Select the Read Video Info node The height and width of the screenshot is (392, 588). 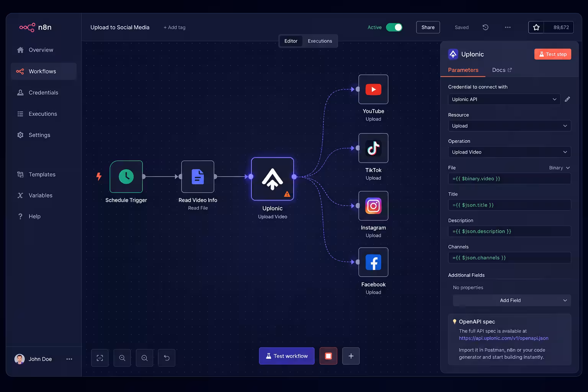click(x=198, y=176)
